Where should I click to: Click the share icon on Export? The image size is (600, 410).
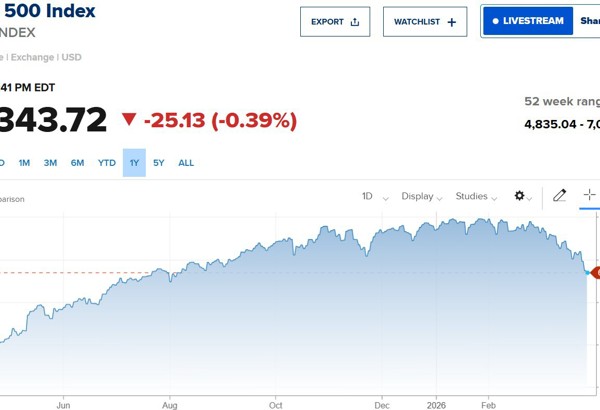(355, 22)
